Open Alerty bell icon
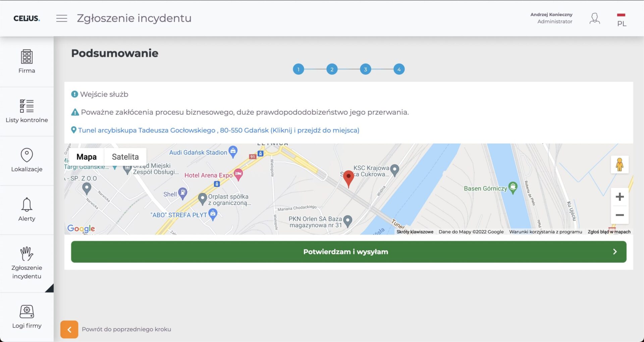The height and width of the screenshot is (342, 644). pyautogui.click(x=26, y=205)
